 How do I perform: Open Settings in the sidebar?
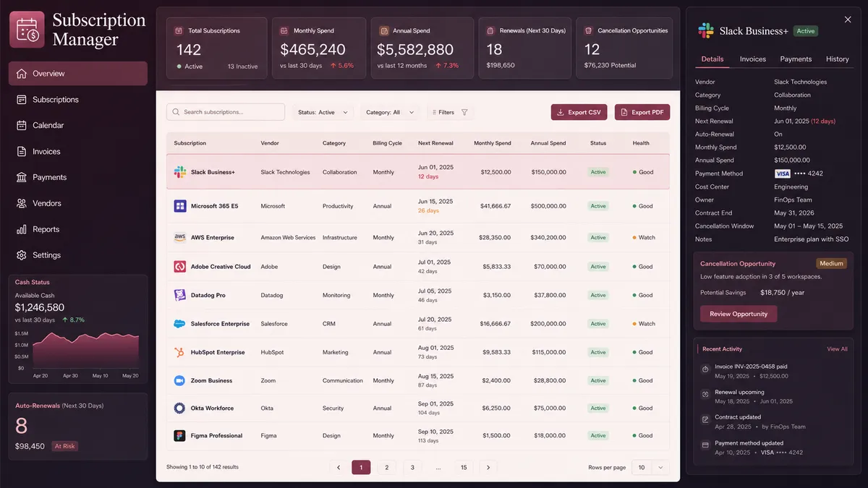(x=78, y=255)
